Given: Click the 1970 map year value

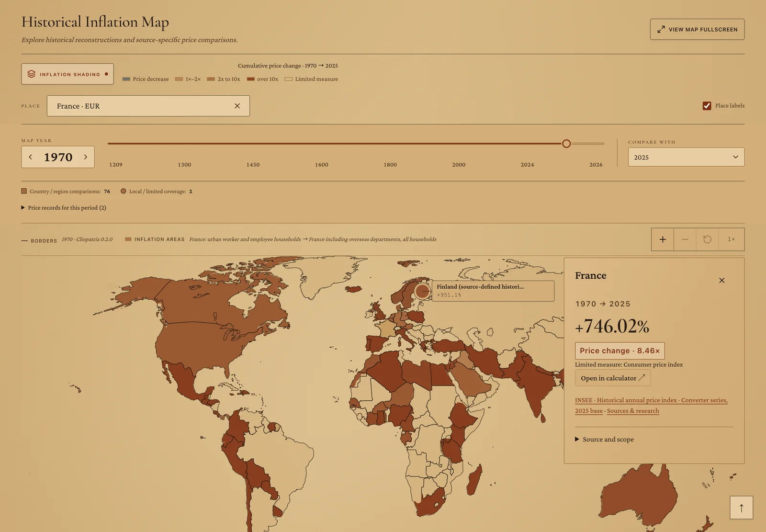Looking at the screenshot, I should coord(58,157).
